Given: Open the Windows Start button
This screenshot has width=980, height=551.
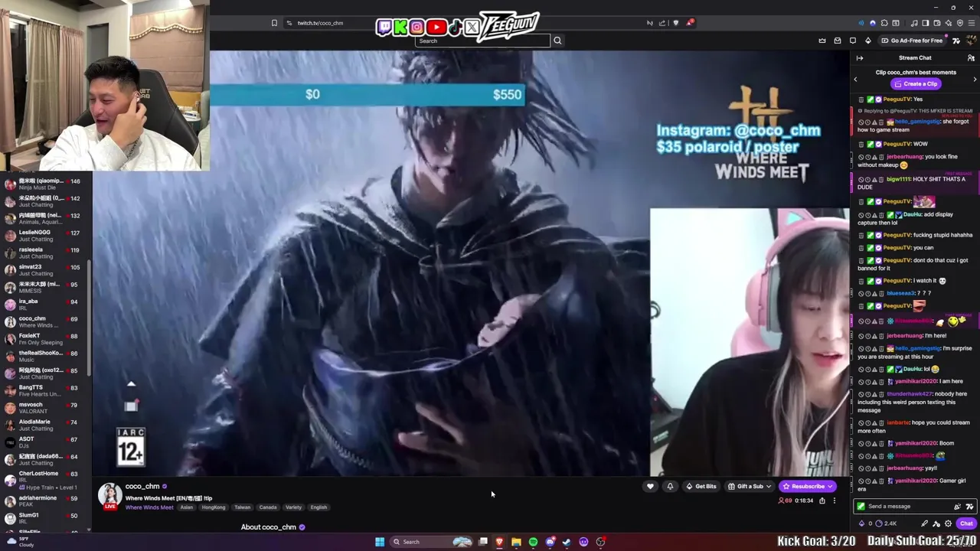Looking at the screenshot, I should point(379,542).
